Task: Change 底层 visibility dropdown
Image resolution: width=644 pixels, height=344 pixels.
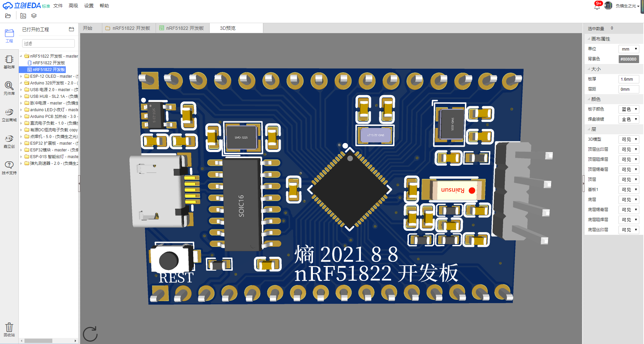Action: pos(629,200)
